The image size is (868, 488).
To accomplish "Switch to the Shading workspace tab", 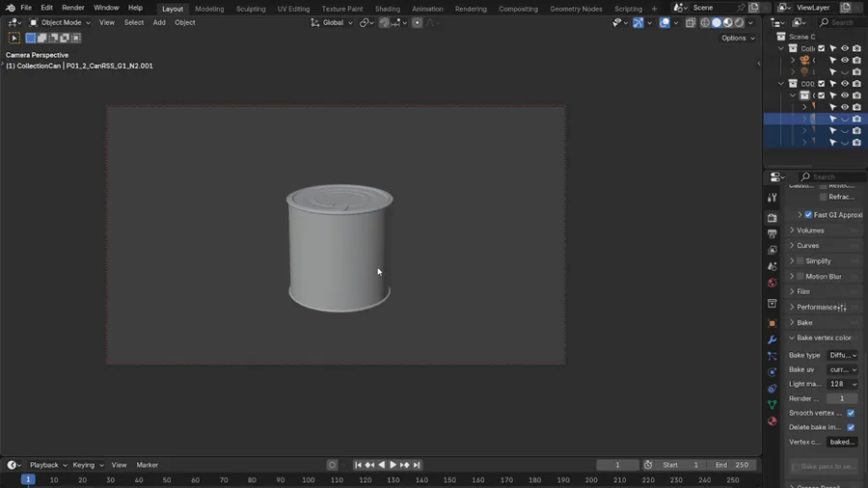I will click(387, 9).
